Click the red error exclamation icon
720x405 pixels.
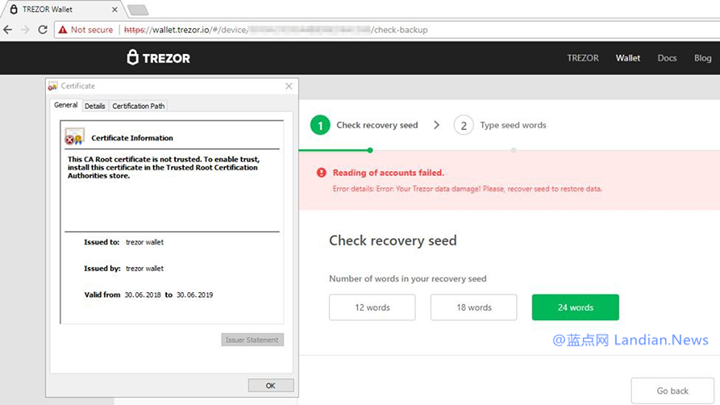pos(321,173)
